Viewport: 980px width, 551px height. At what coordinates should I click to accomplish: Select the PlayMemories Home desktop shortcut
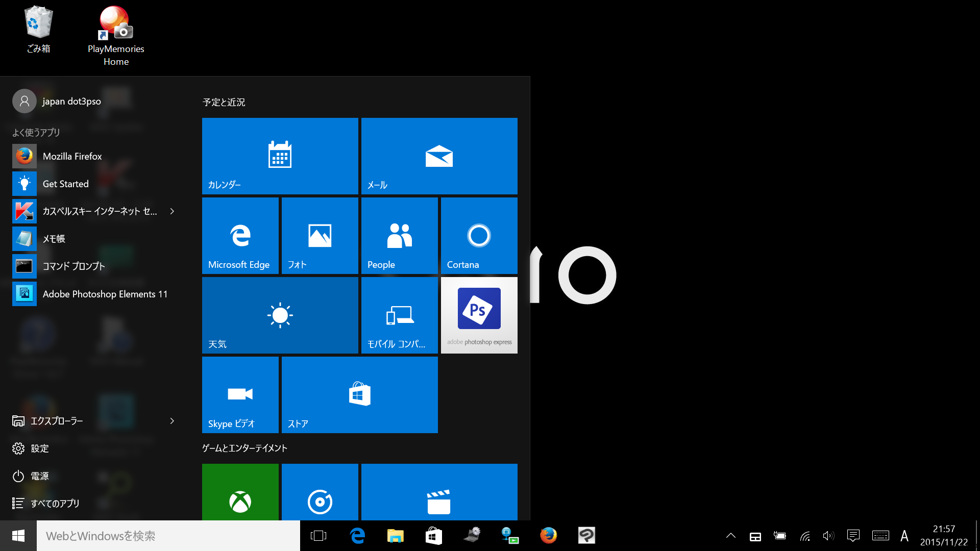click(116, 36)
